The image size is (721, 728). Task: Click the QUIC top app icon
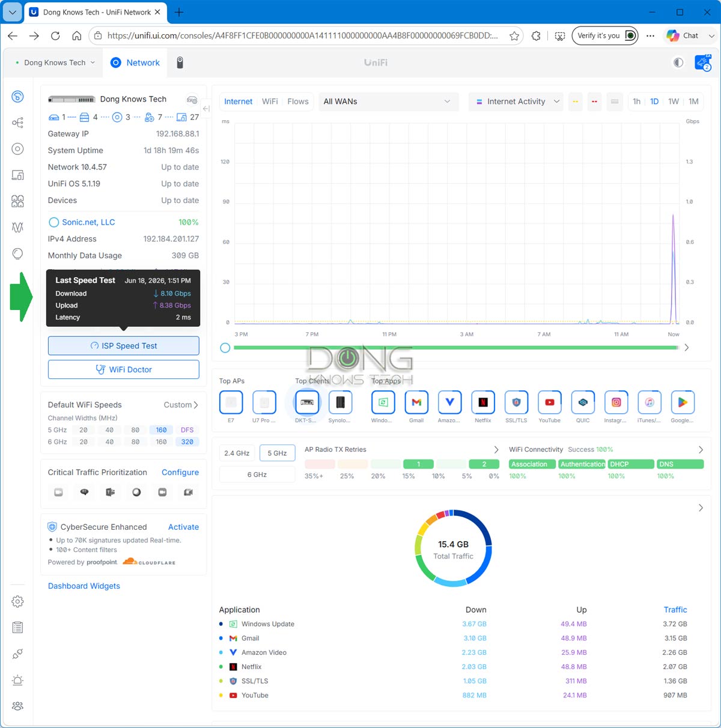tap(583, 402)
